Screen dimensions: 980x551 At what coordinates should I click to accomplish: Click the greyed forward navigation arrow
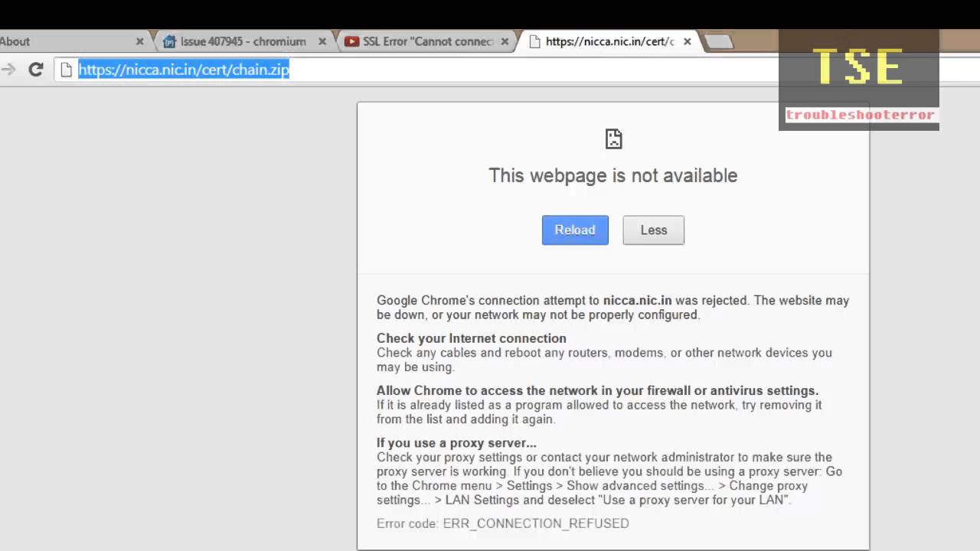(x=8, y=70)
